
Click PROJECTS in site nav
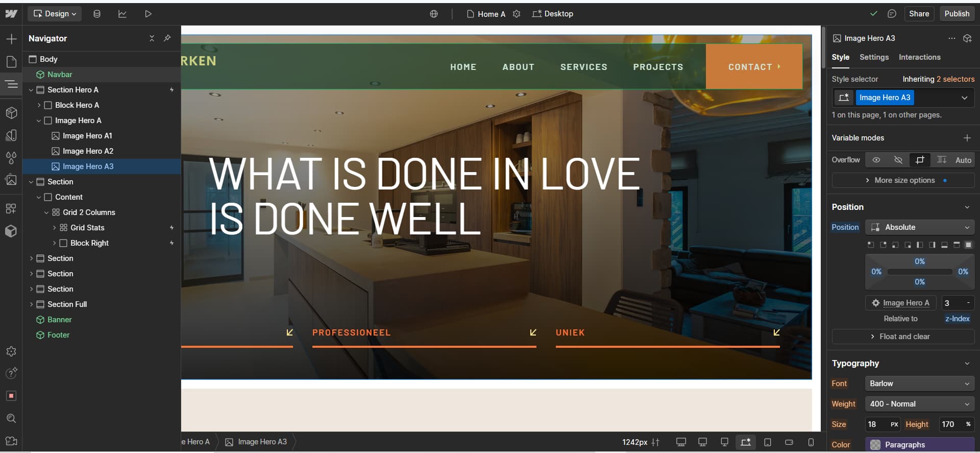pyautogui.click(x=658, y=67)
